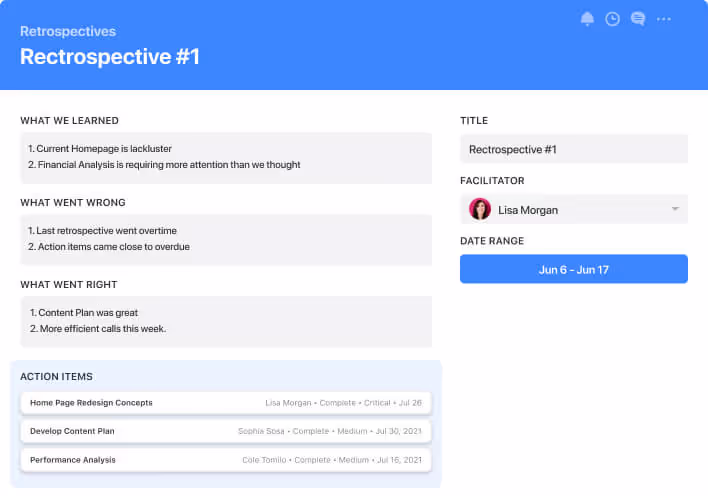Select the 'Financial Analysis' learned note
This screenshot has height=496, width=708.
(x=164, y=165)
